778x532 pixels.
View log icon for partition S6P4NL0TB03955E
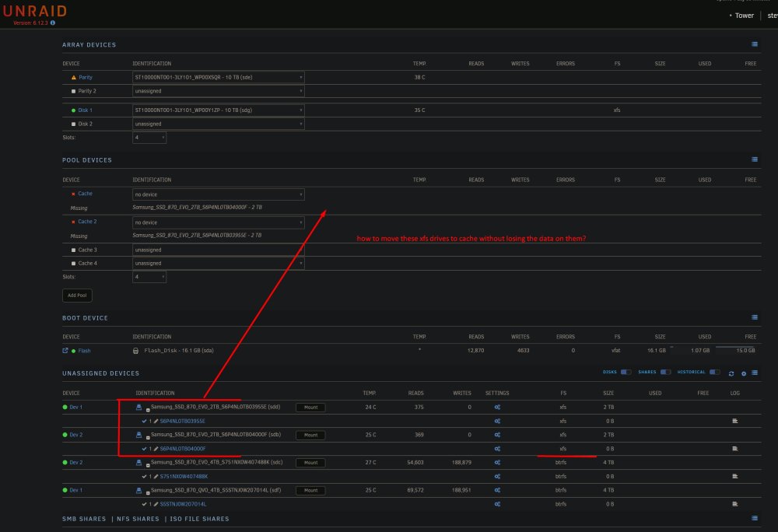(735, 421)
